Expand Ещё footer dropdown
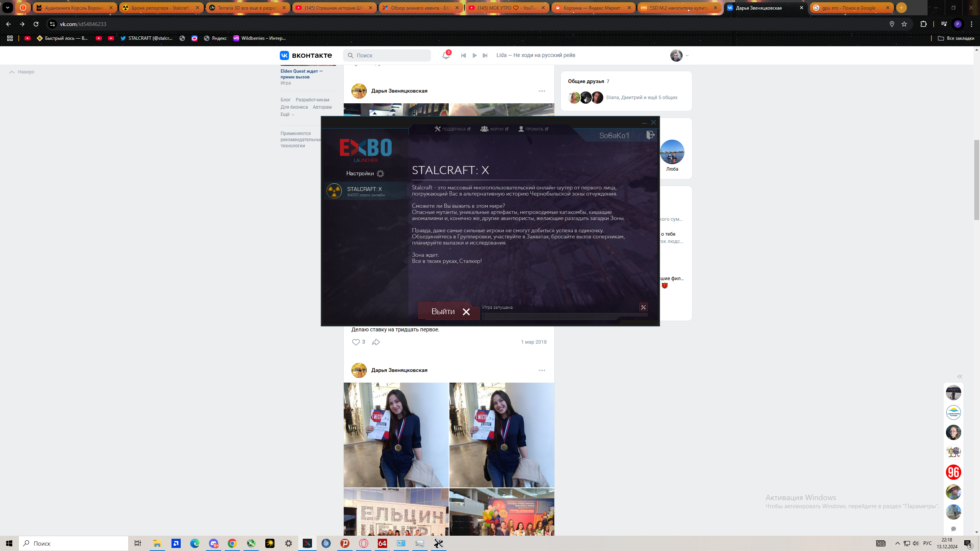 [287, 114]
